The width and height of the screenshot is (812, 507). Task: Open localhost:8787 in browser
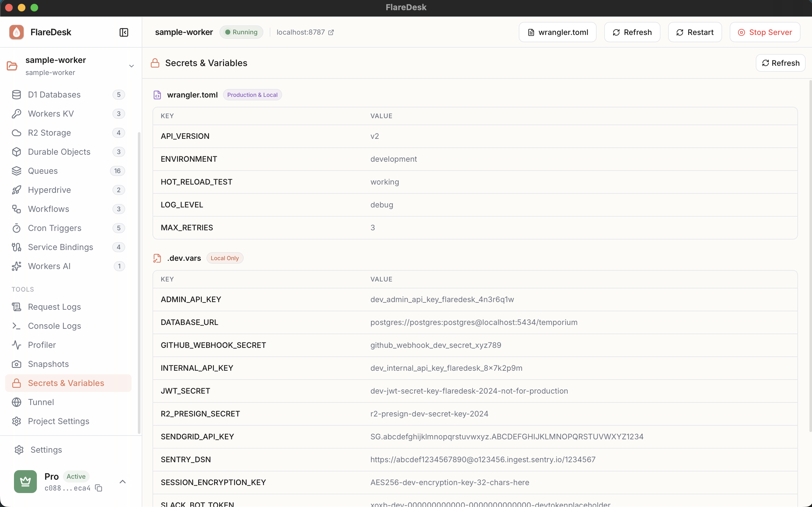(x=301, y=32)
